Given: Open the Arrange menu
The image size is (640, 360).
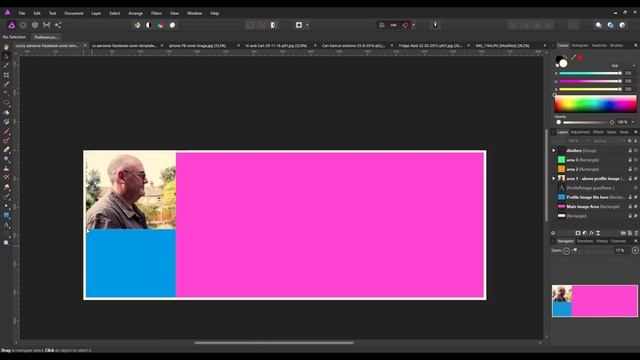Looking at the screenshot, I should pos(136,13).
